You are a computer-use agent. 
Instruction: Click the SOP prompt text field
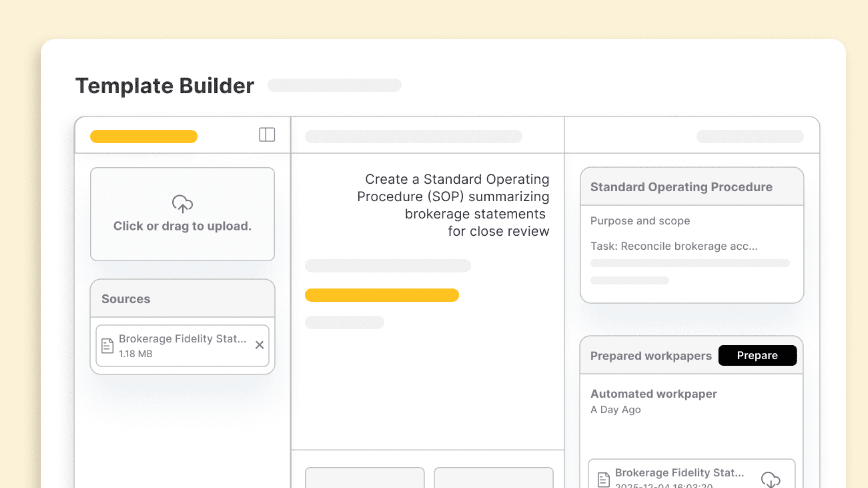[x=457, y=205]
